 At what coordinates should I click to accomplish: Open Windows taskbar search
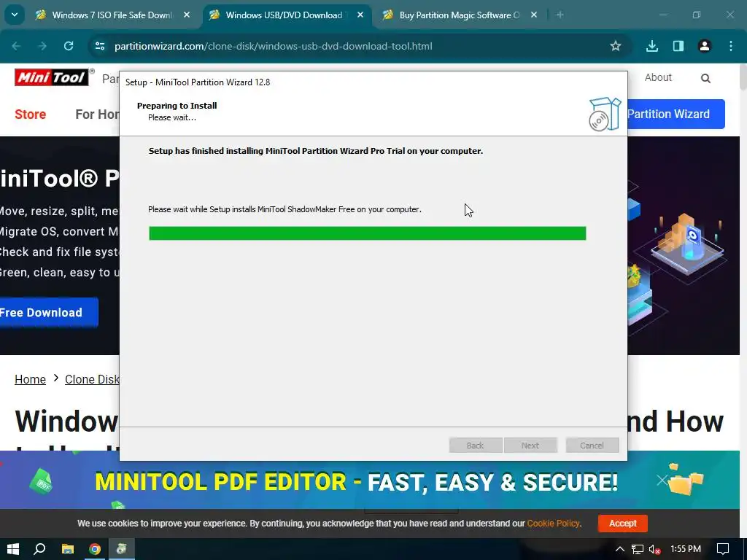[39, 549]
